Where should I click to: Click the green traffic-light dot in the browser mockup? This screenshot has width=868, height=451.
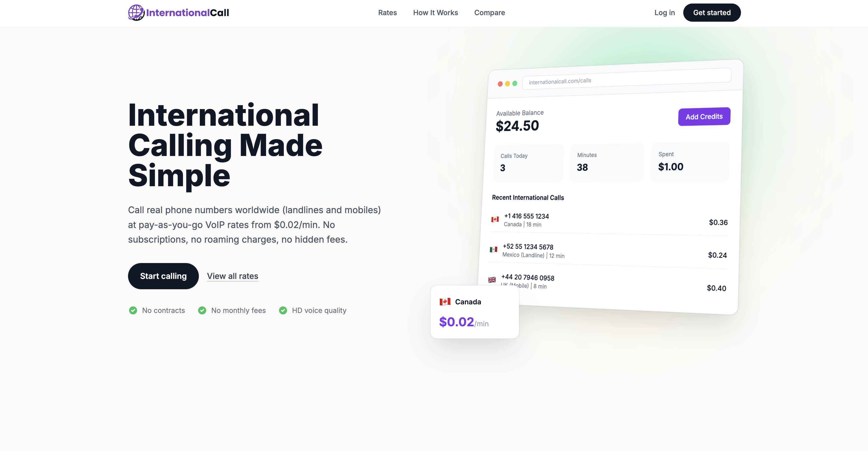(x=515, y=83)
